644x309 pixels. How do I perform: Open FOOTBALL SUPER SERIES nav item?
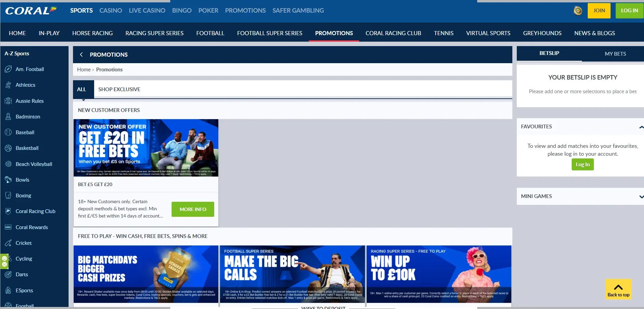click(x=270, y=33)
